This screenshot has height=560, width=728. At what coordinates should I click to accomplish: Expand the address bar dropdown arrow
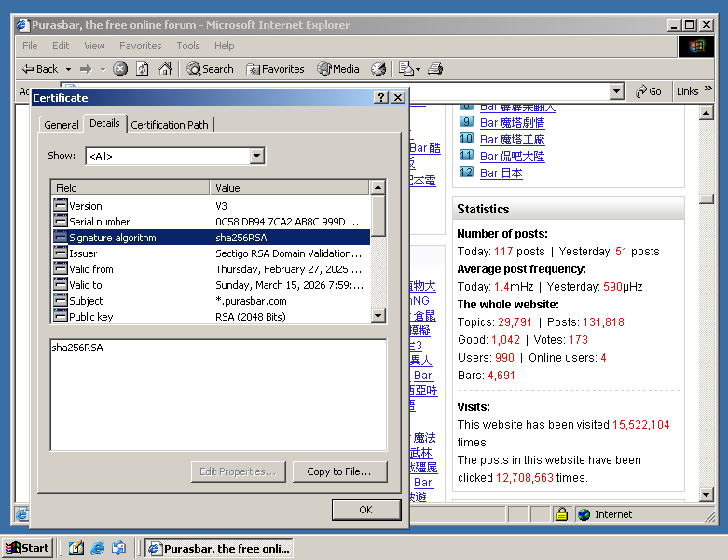[616, 91]
